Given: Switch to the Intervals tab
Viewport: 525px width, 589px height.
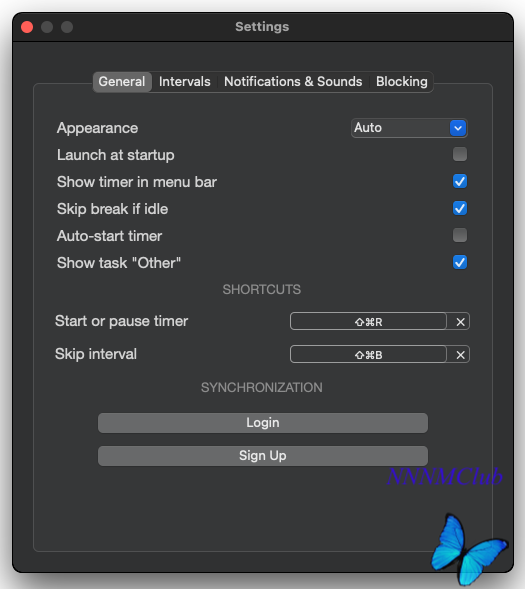Looking at the screenshot, I should click(x=184, y=82).
